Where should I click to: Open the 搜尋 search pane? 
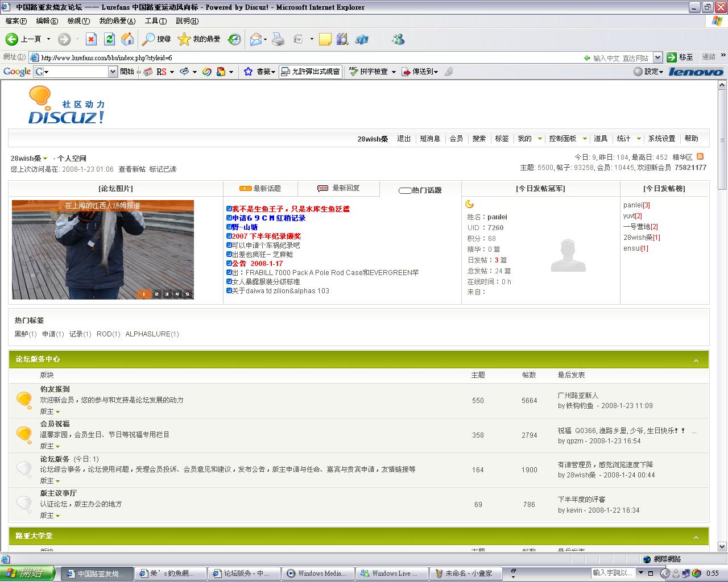pos(156,39)
